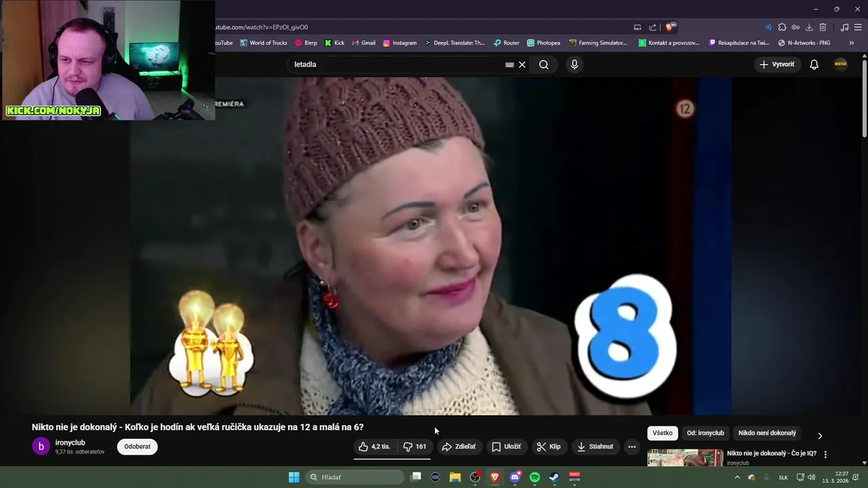Open the Instagram bookmark
Viewport: 868px width, 488px height.
400,43
